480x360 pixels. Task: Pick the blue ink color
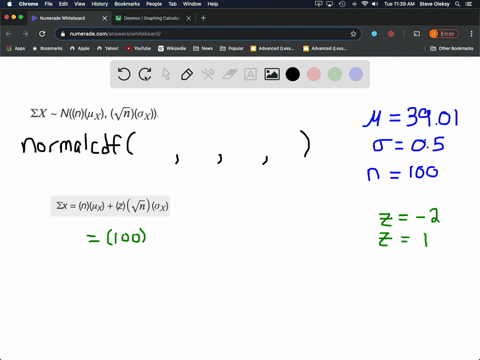pos(356,74)
